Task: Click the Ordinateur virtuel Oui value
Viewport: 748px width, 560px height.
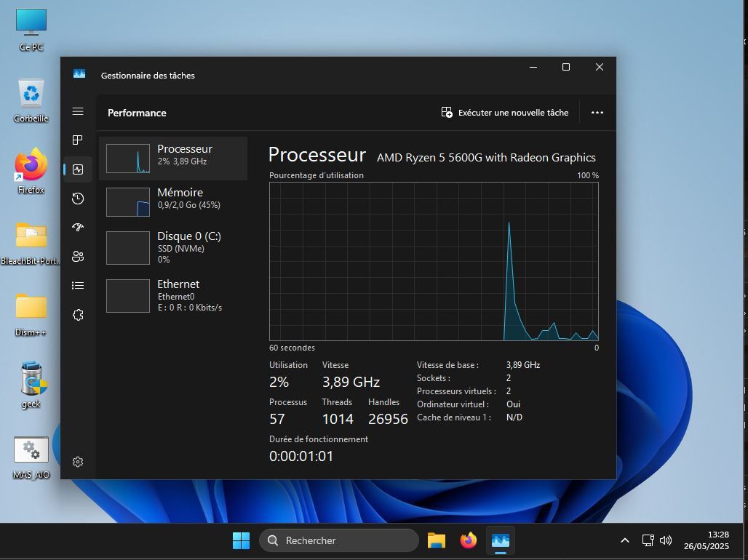Action: click(513, 404)
